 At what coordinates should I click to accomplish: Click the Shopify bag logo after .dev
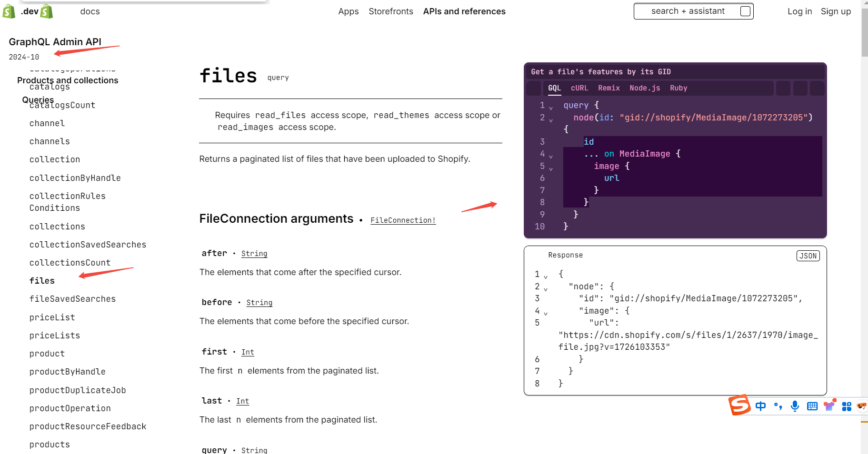pos(47,11)
